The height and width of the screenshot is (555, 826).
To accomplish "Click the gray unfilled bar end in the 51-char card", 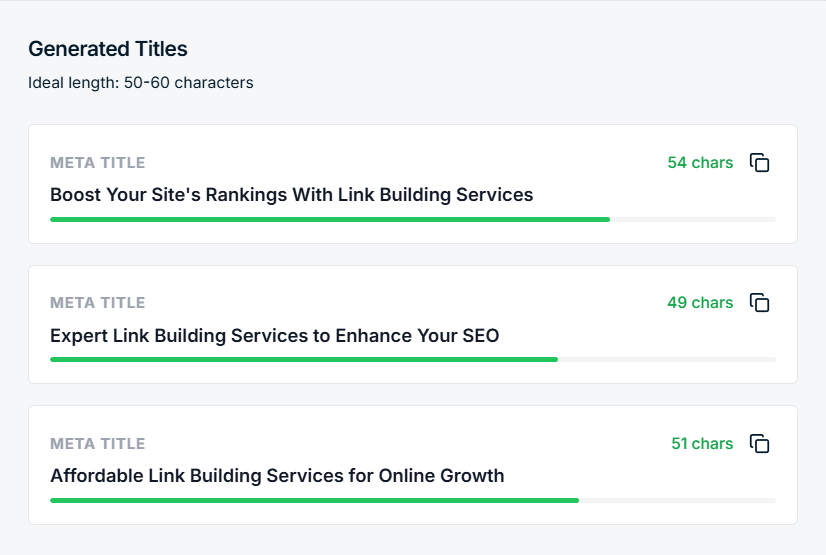I will (677, 500).
